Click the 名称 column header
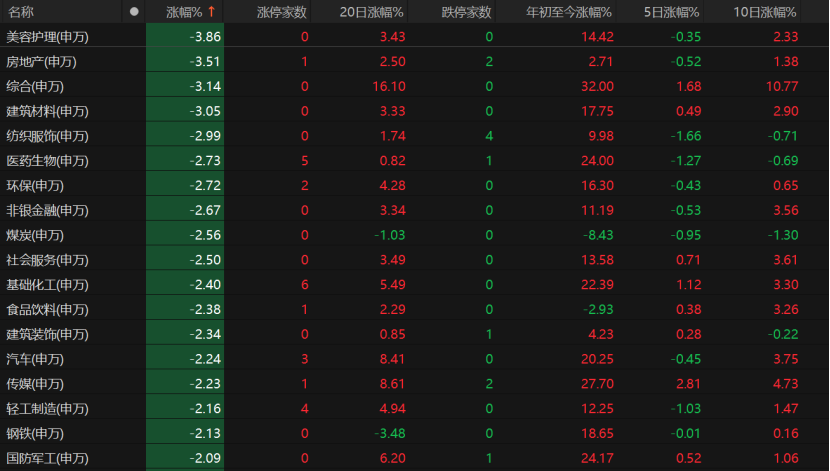830x471 pixels. pos(21,12)
